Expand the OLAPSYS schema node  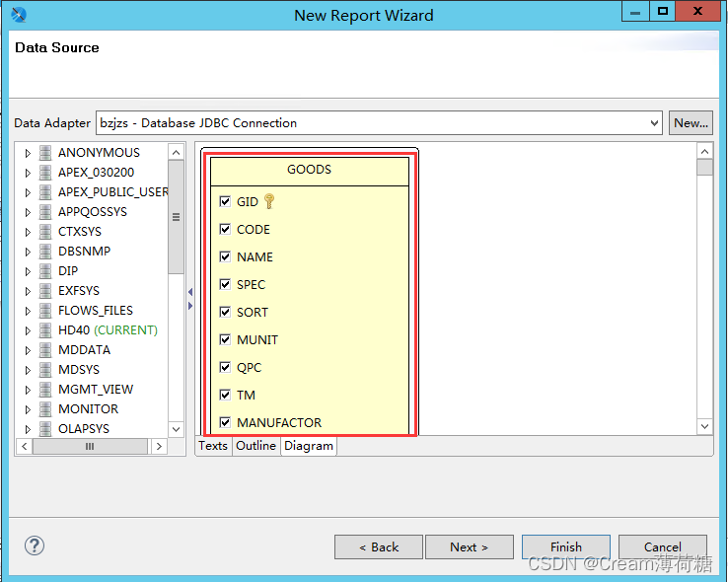click(28, 429)
